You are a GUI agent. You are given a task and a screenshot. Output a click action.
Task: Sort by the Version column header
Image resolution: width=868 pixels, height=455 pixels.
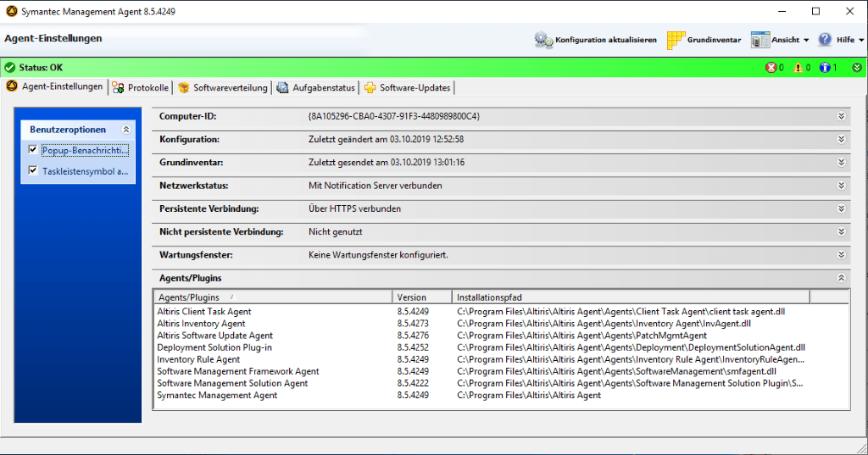pos(422,297)
